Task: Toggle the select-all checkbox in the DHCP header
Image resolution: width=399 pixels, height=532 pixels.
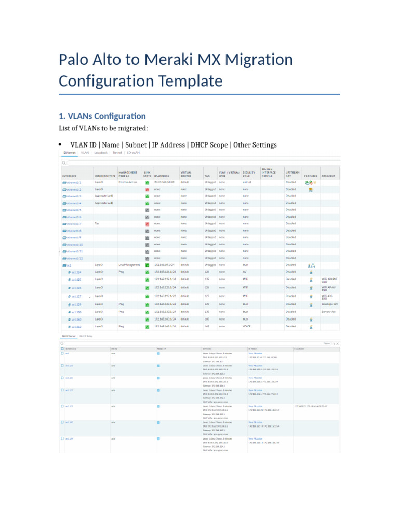Action: tap(62, 349)
